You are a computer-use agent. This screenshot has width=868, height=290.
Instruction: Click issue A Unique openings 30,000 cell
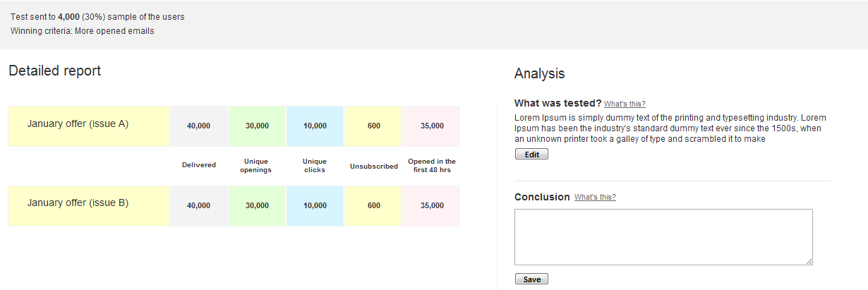click(x=257, y=126)
